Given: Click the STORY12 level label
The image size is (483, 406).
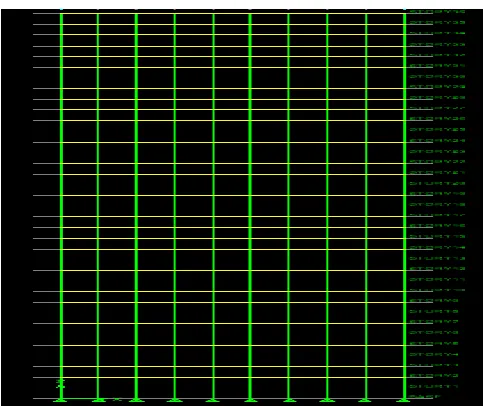Looking at the screenshot, I should tap(437, 268).
